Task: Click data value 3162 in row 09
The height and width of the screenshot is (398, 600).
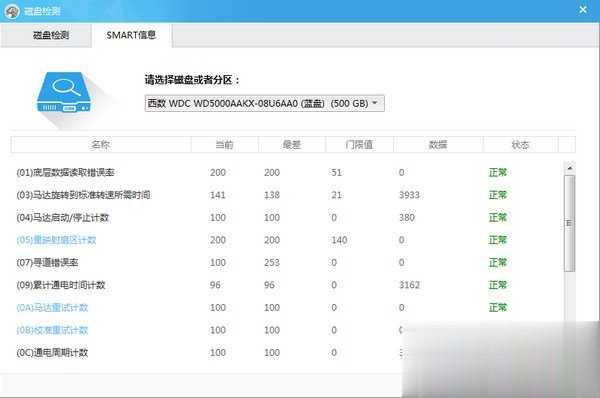Action: (x=409, y=285)
